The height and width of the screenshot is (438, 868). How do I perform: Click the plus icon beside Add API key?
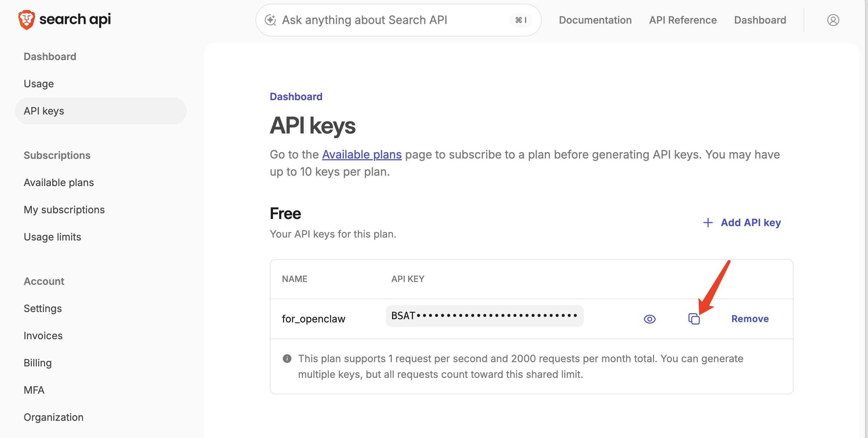(708, 223)
